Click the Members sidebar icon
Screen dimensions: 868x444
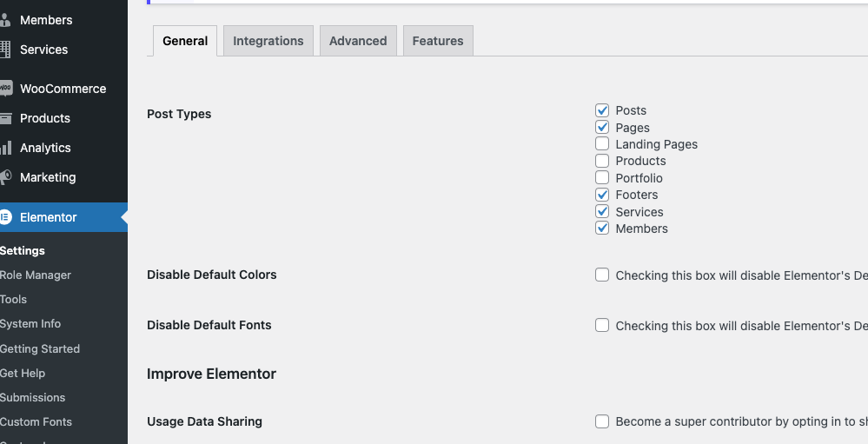(5, 21)
